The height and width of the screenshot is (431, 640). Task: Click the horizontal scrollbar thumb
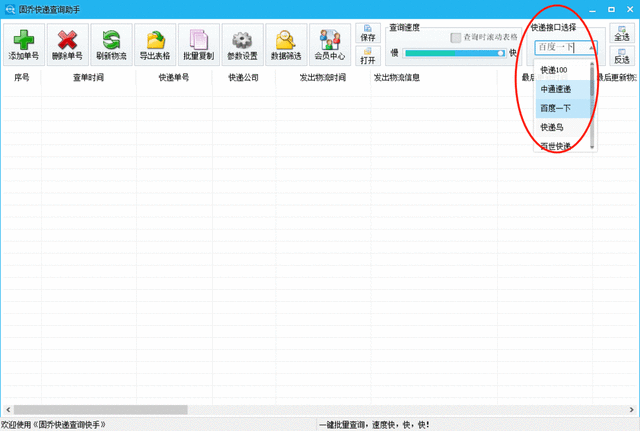(100, 409)
